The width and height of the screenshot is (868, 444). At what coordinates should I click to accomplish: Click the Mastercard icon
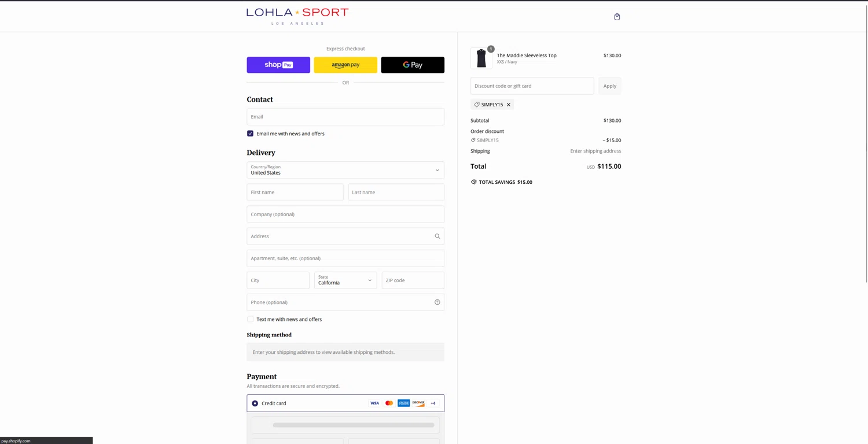pos(389,404)
